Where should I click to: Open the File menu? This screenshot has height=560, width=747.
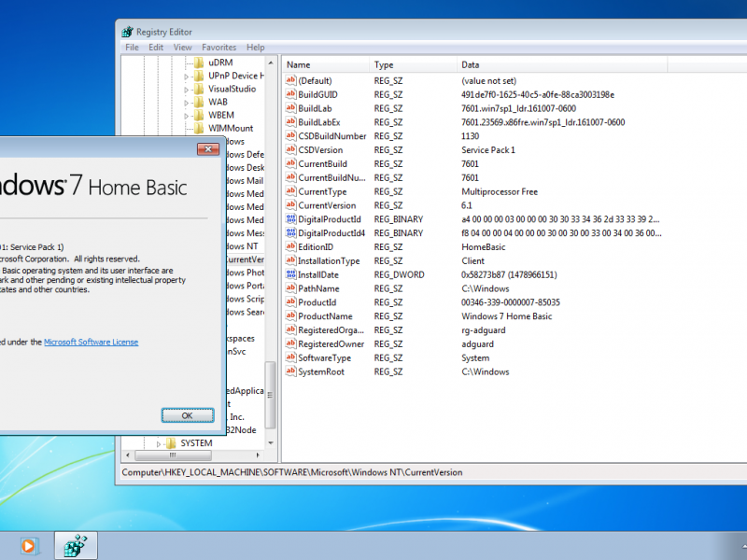click(132, 48)
